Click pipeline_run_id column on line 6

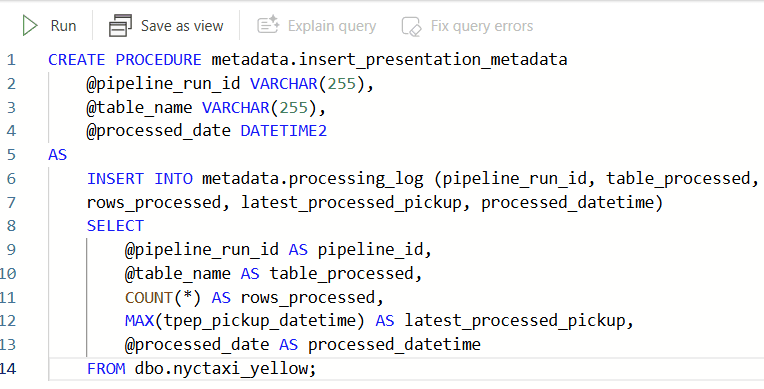[515, 179]
